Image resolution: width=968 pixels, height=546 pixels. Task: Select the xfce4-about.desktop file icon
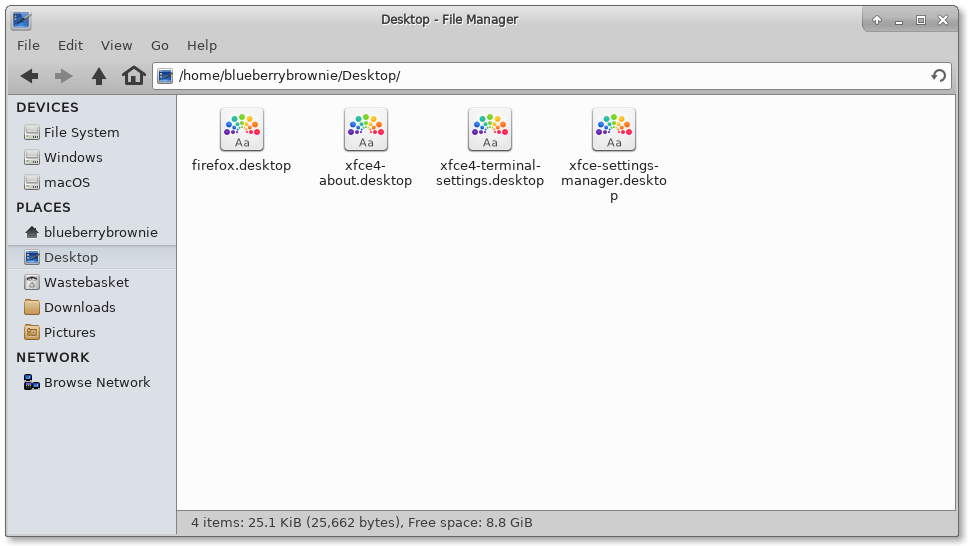coord(366,129)
